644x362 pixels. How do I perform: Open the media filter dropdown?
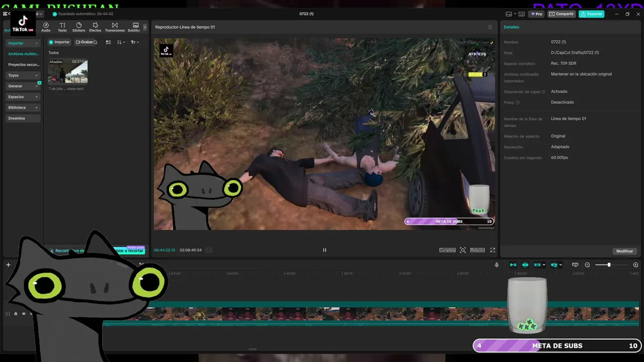pyautogui.click(x=135, y=42)
